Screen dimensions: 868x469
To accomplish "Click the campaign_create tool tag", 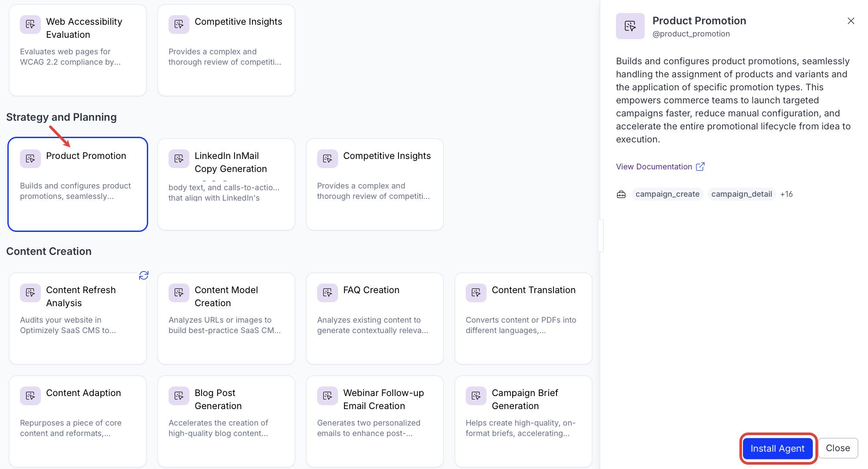I will (x=667, y=194).
